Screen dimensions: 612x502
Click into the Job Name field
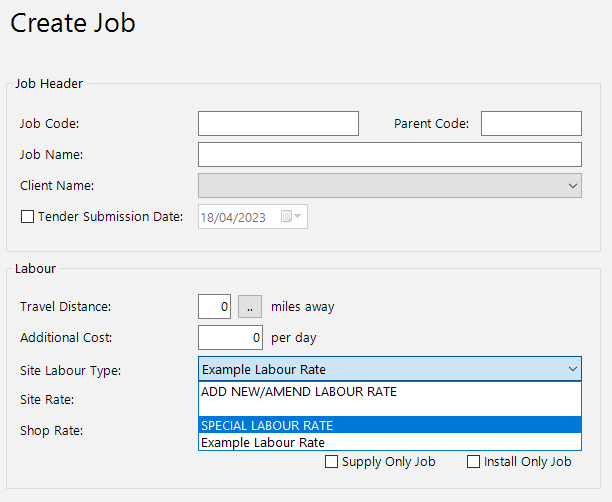point(390,155)
